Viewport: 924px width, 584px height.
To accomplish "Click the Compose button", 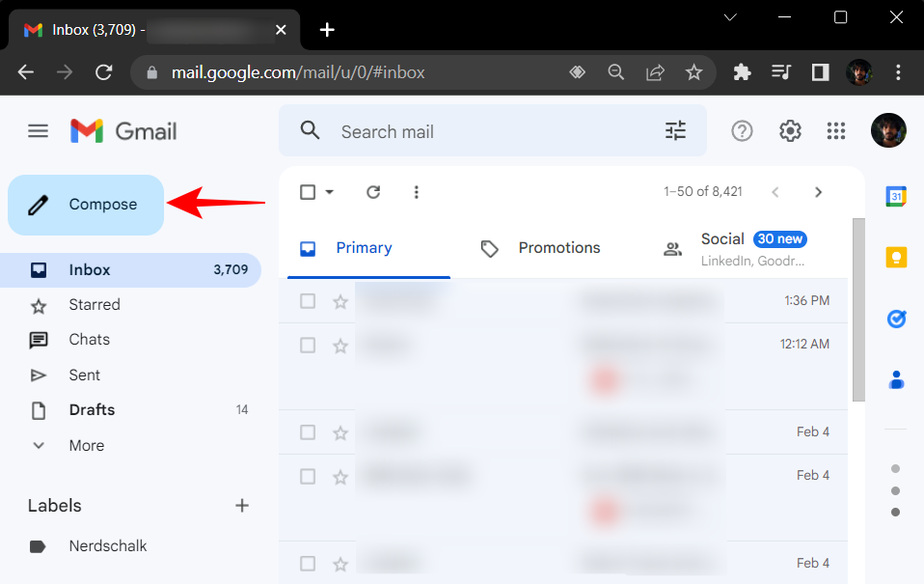I will pyautogui.click(x=86, y=205).
